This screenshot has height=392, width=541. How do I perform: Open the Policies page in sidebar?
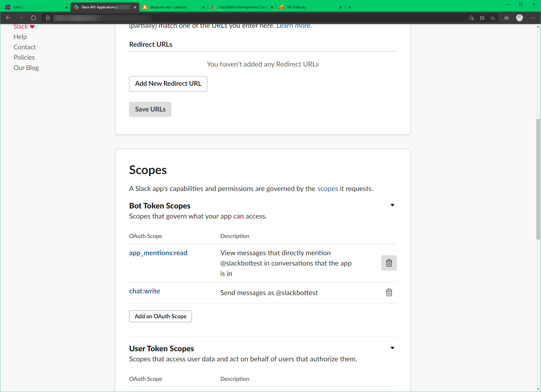24,57
